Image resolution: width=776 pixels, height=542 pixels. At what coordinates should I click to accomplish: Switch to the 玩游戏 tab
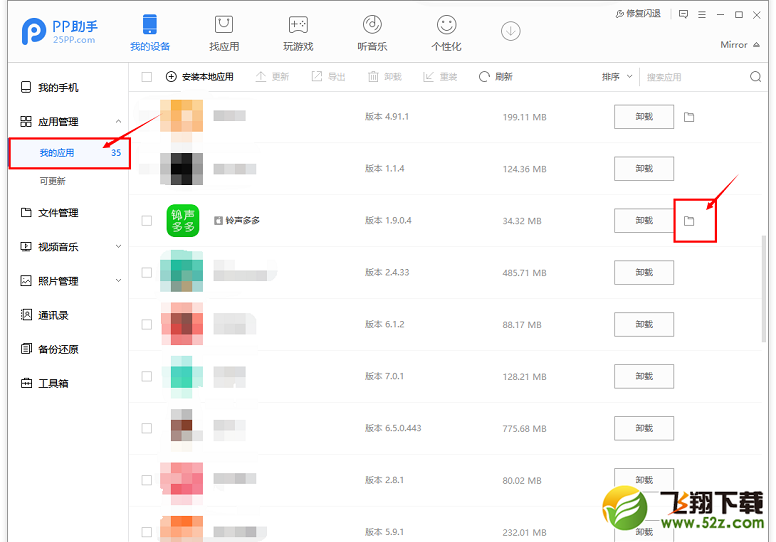(x=298, y=33)
